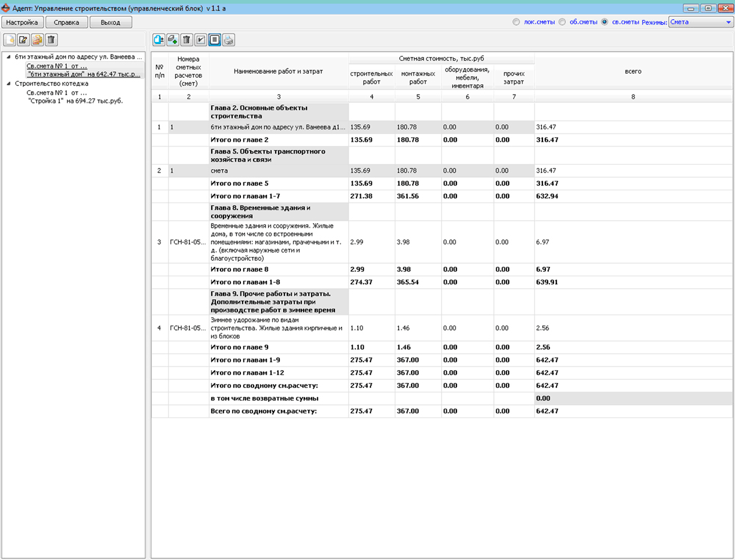Select the об.сметы radio button

[562, 22]
